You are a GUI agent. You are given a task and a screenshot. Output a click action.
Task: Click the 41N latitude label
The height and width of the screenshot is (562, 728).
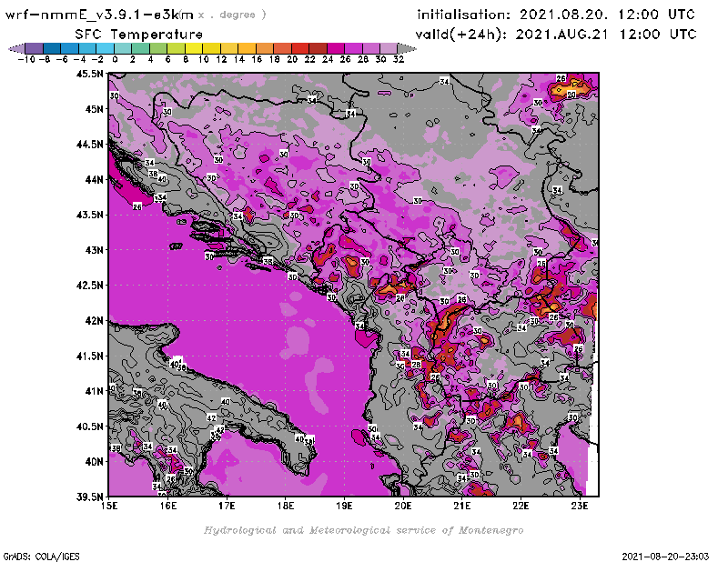[x=94, y=391]
